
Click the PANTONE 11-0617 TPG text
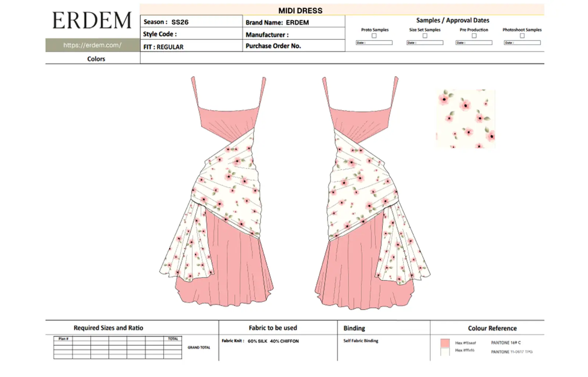pos(512,352)
